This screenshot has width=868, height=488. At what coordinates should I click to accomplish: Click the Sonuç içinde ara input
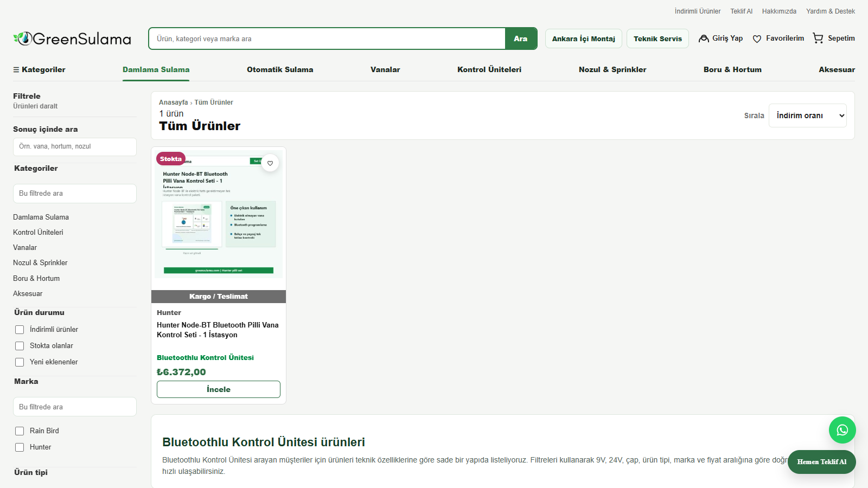pyautogui.click(x=75, y=147)
